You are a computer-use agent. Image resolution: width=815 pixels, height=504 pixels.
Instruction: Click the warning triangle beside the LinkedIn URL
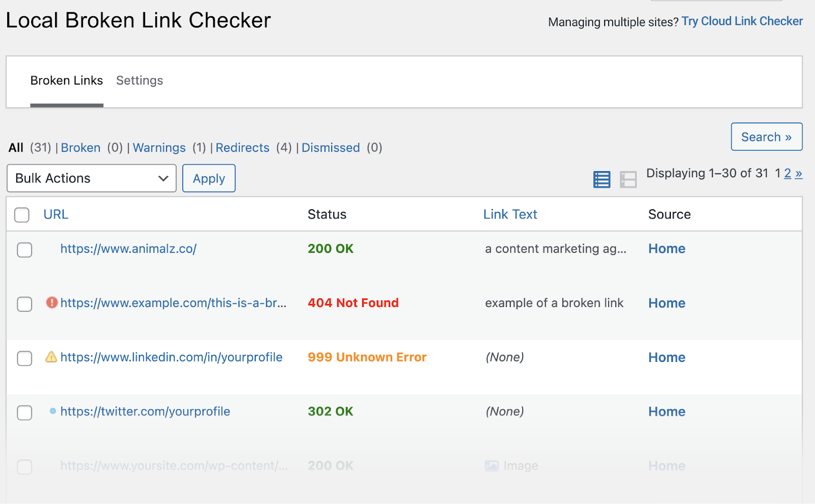51,357
